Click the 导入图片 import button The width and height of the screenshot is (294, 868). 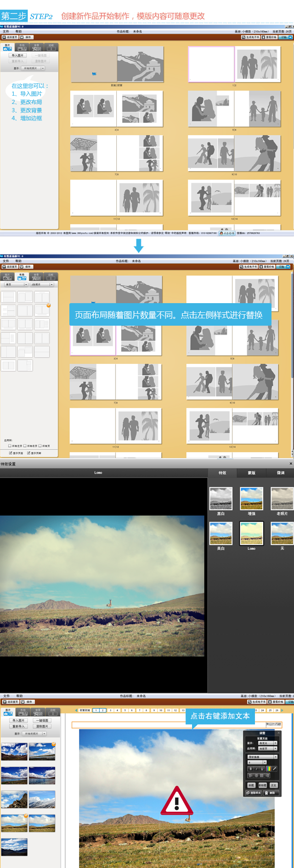click(17, 55)
